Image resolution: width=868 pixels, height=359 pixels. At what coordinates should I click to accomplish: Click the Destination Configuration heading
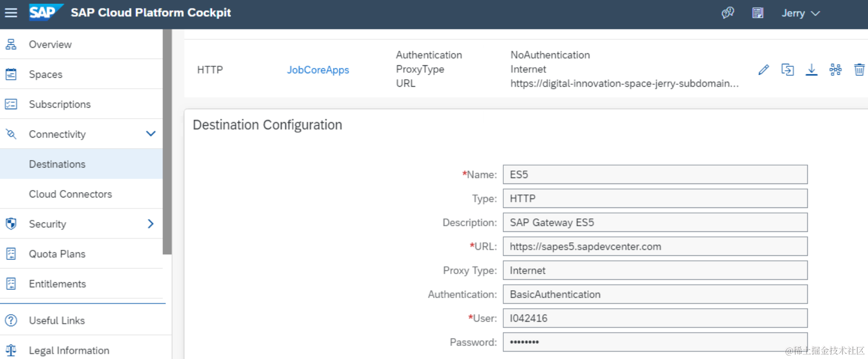[268, 125]
